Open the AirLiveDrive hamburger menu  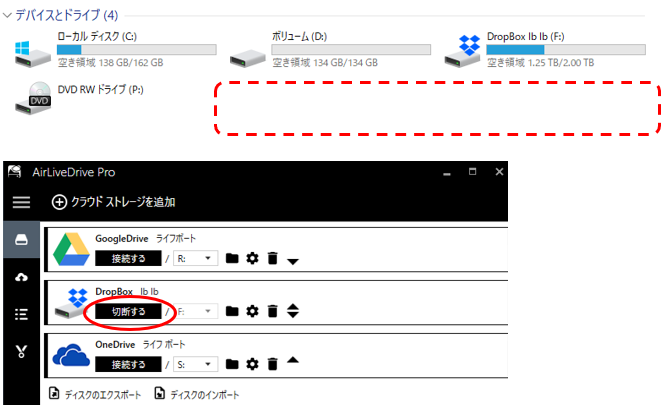[x=21, y=202]
